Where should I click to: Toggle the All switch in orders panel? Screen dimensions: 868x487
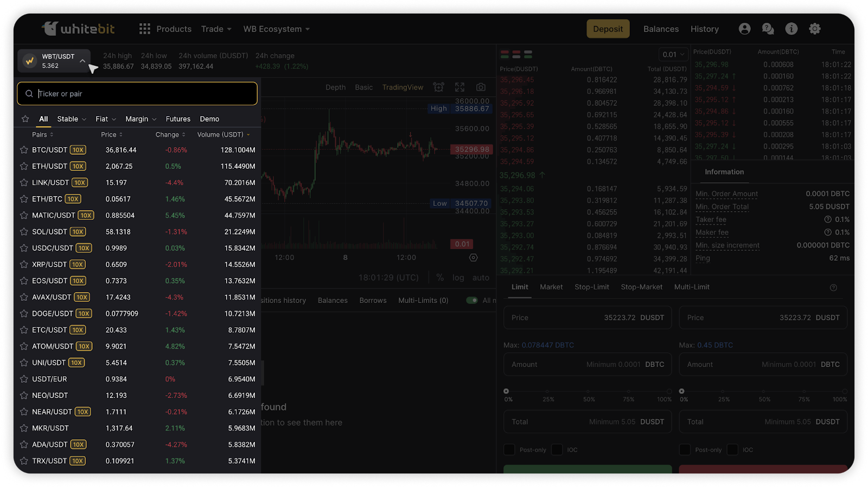pyautogui.click(x=472, y=300)
